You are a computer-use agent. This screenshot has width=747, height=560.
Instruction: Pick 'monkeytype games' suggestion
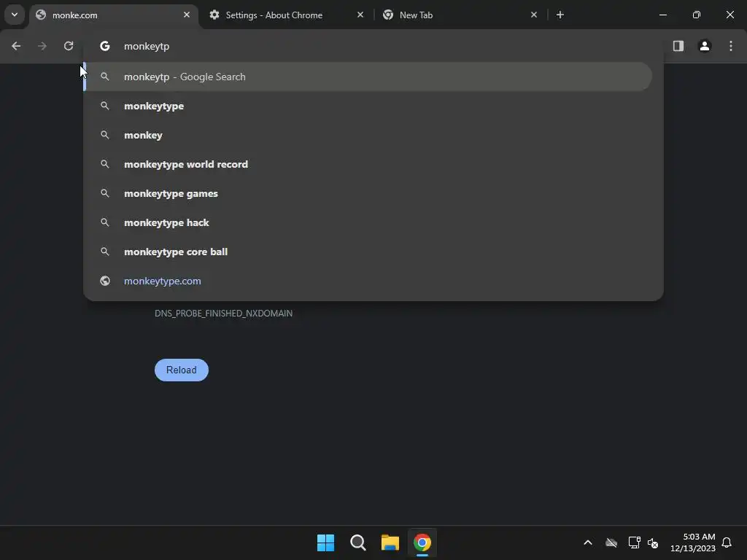[x=368, y=193]
